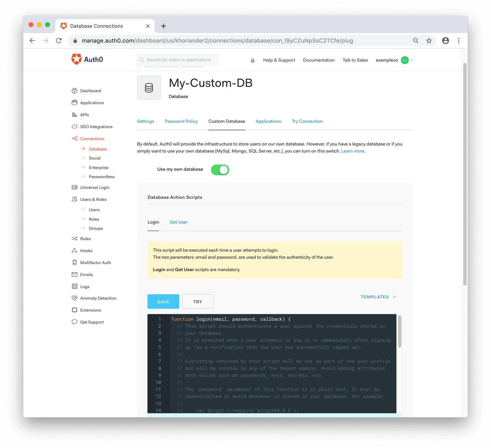Click the Auth0 logo icon
The image size is (491, 448).
[76, 59]
